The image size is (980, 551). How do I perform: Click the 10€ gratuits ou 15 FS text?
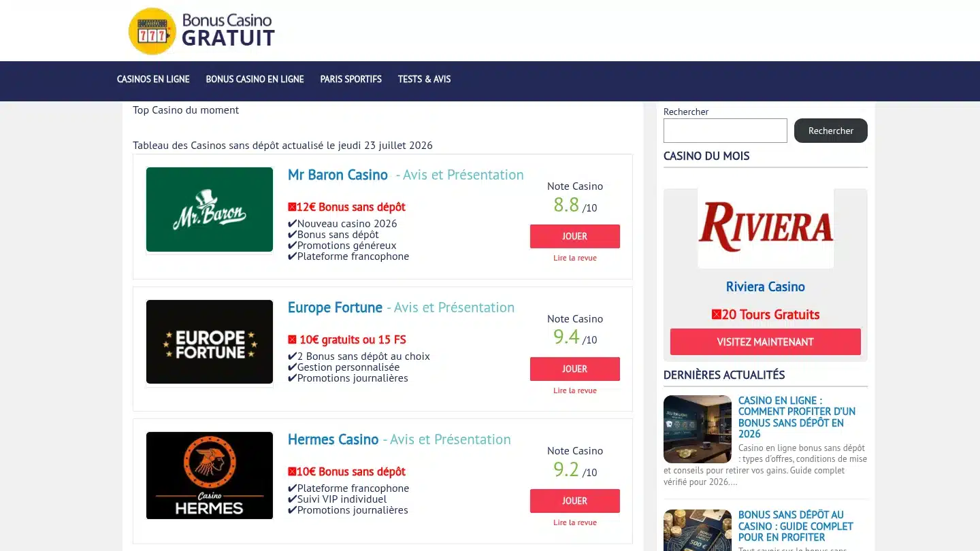(x=347, y=339)
